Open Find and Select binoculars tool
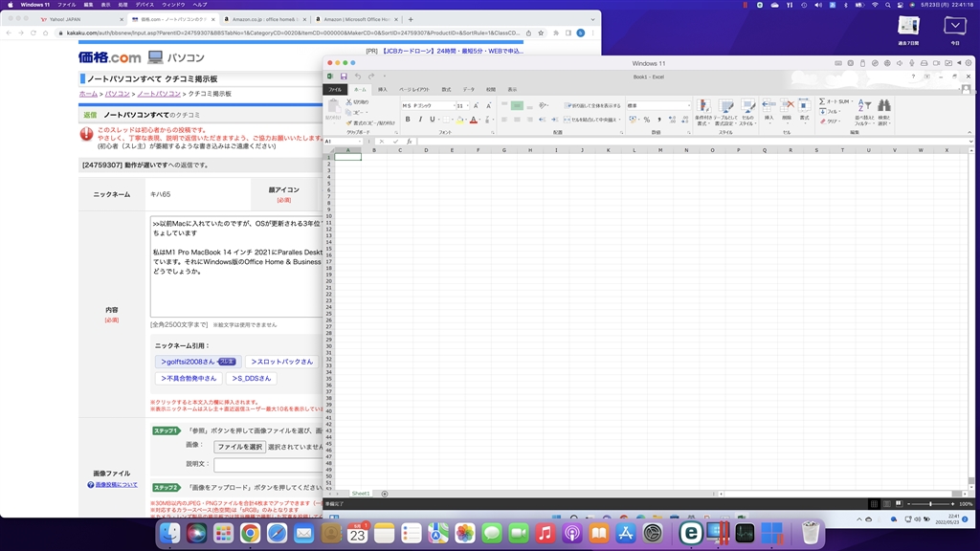The height and width of the screenshot is (551, 980). point(884,107)
